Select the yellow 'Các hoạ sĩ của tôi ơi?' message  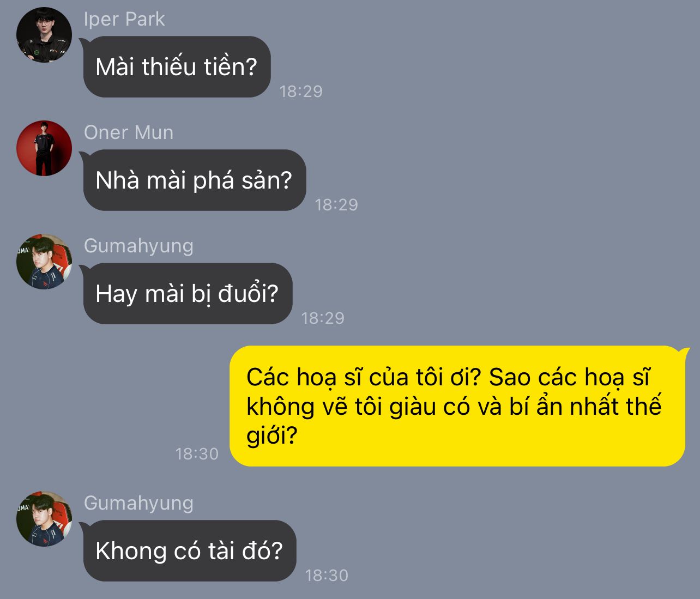[x=457, y=406]
